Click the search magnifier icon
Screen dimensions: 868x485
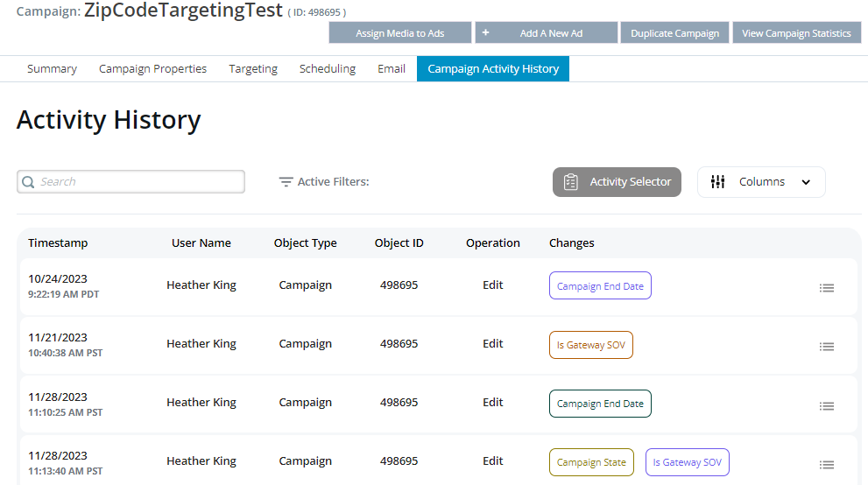28,182
